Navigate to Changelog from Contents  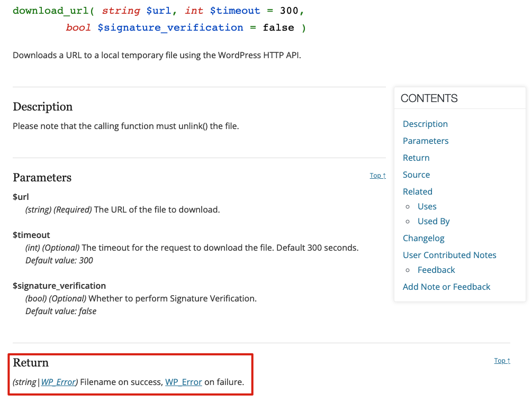pos(423,238)
